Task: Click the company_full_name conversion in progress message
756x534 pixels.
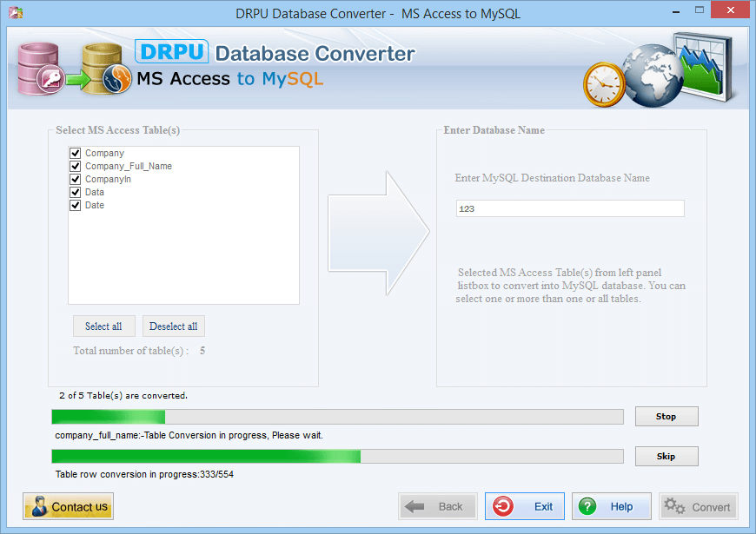Action: (x=189, y=436)
